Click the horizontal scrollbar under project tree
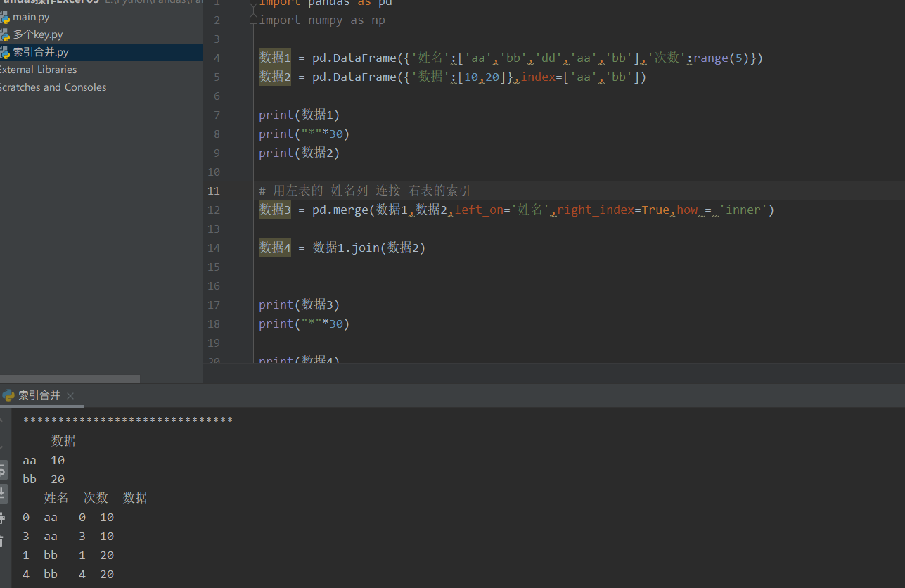 [70, 378]
